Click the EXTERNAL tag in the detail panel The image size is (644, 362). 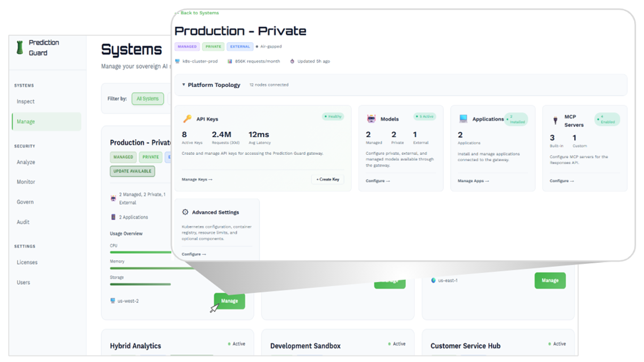tap(240, 47)
